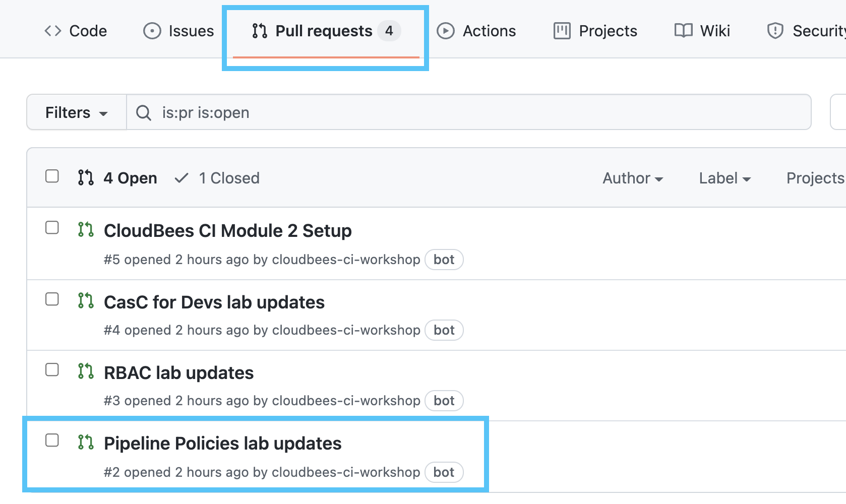Open the CasC for Devs lab updates link
The height and width of the screenshot is (504, 846).
point(214,302)
